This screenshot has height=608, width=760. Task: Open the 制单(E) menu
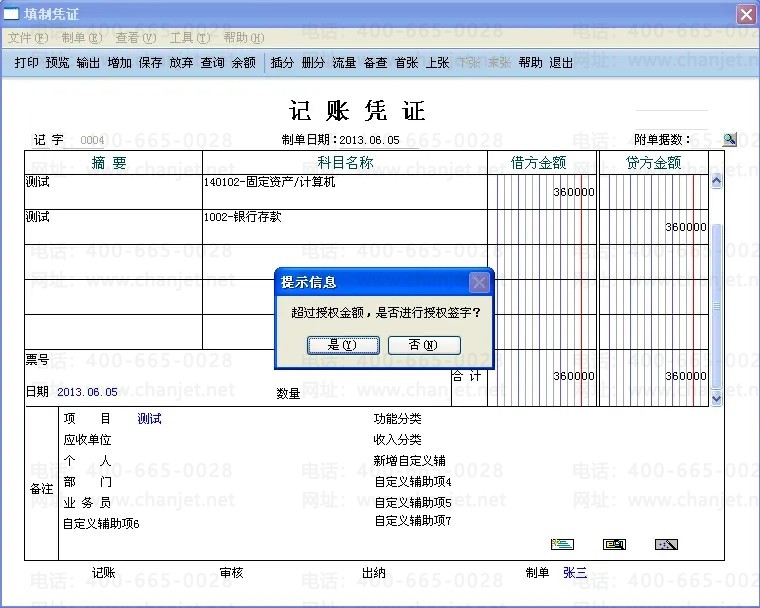click(x=82, y=38)
